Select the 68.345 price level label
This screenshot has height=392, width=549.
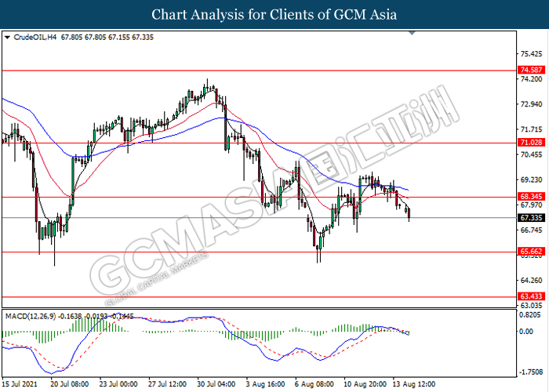point(531,197)
